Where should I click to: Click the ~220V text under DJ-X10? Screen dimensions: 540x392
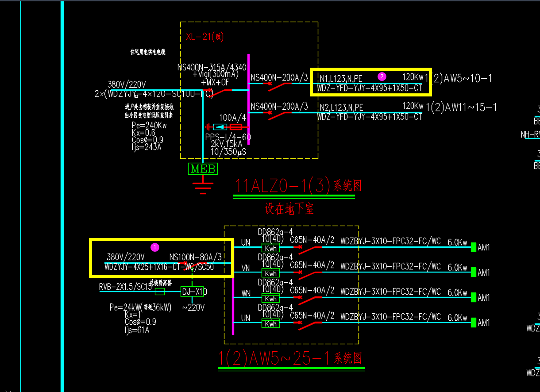193,307
